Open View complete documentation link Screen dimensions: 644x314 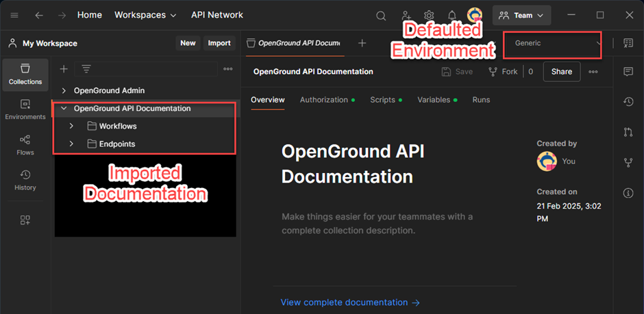(350, 302)
